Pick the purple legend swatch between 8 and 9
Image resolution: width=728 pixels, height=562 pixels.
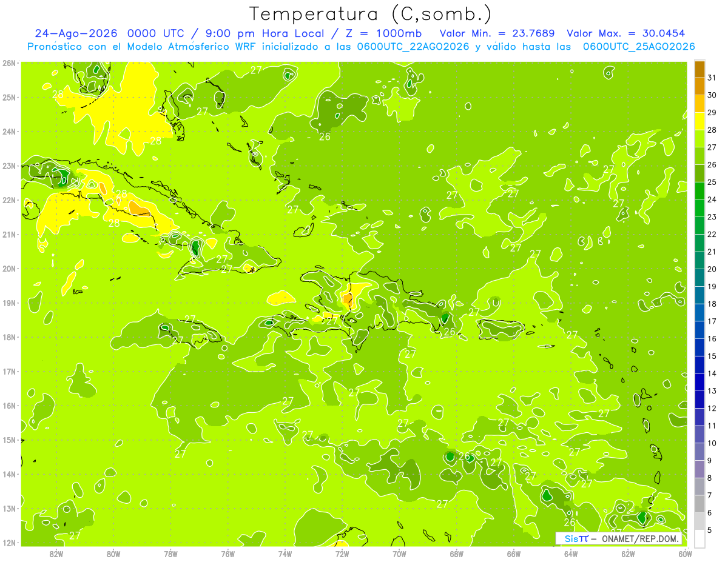[699, 469]
